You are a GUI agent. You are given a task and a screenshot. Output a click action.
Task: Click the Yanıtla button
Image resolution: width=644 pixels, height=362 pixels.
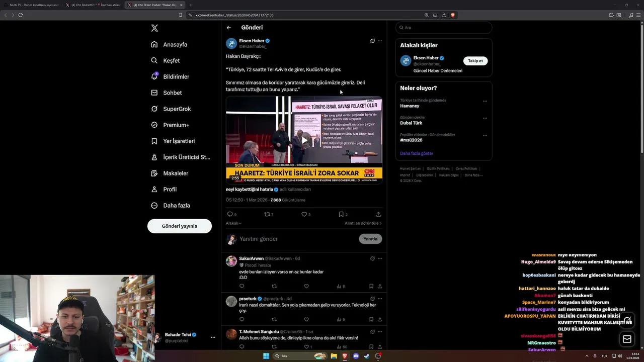click(370, 239)
